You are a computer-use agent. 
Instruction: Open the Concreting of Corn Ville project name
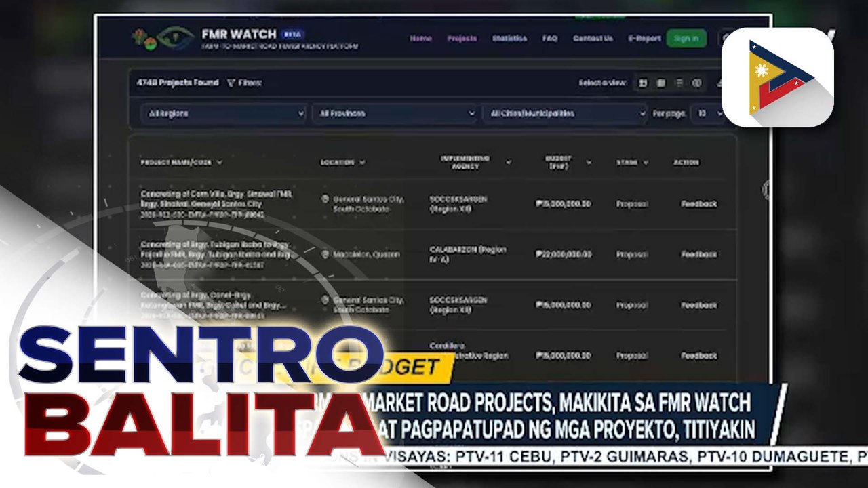point(216,199)
